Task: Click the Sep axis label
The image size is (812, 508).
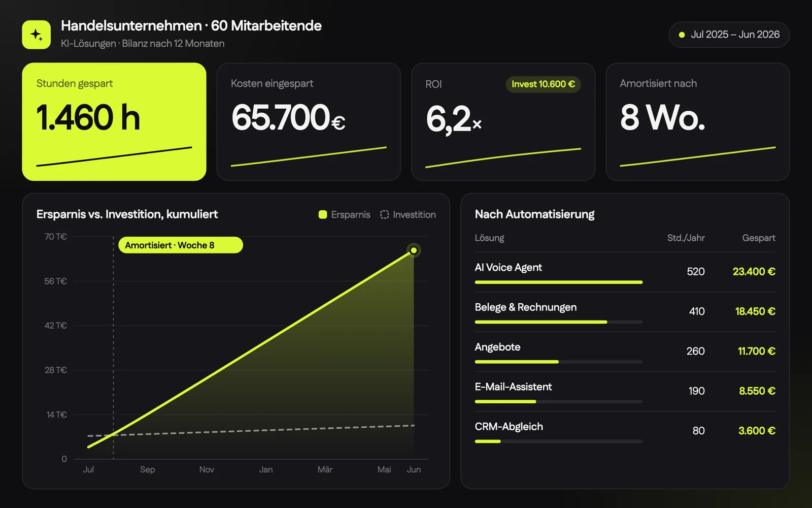Action: pos(148,469)
